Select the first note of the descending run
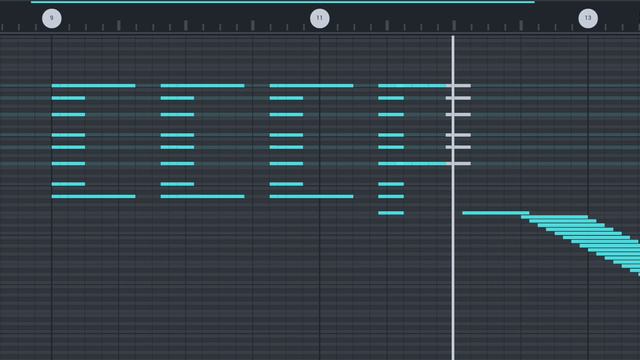 pyautogui.click(x=496, y=213)
